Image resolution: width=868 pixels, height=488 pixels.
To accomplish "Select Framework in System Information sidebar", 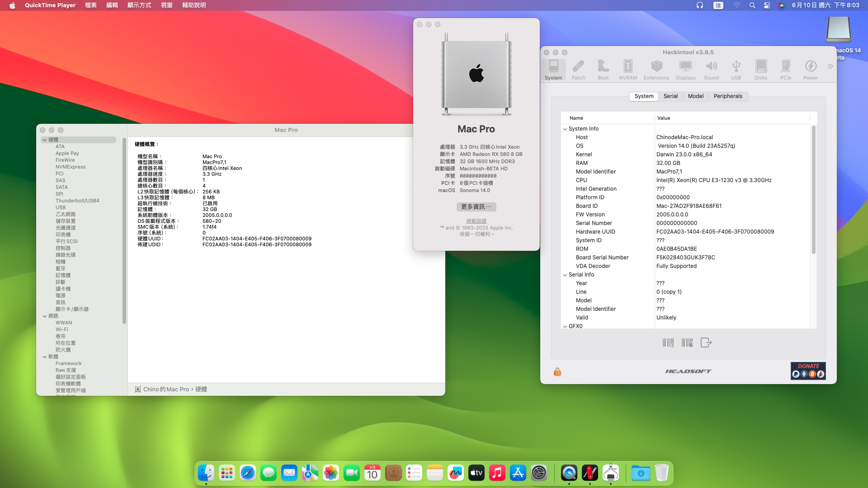I will tap(69, 364).
